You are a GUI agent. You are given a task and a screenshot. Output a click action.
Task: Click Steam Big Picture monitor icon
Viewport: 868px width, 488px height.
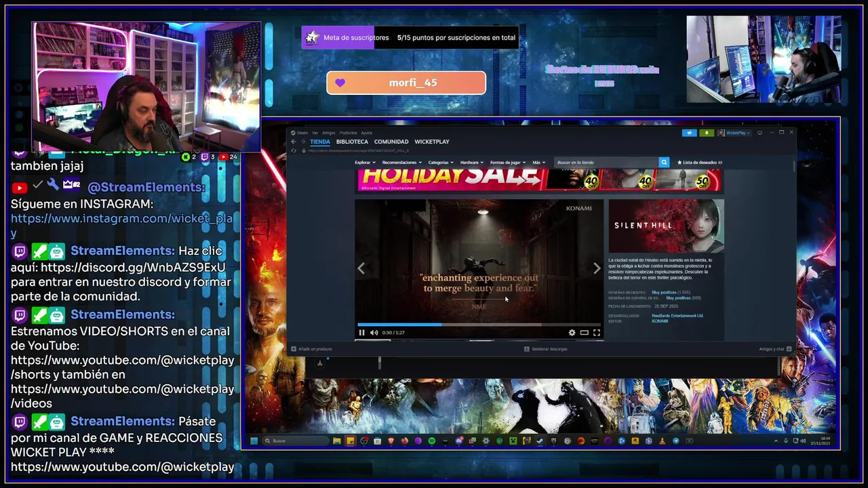tap(759, 133)
